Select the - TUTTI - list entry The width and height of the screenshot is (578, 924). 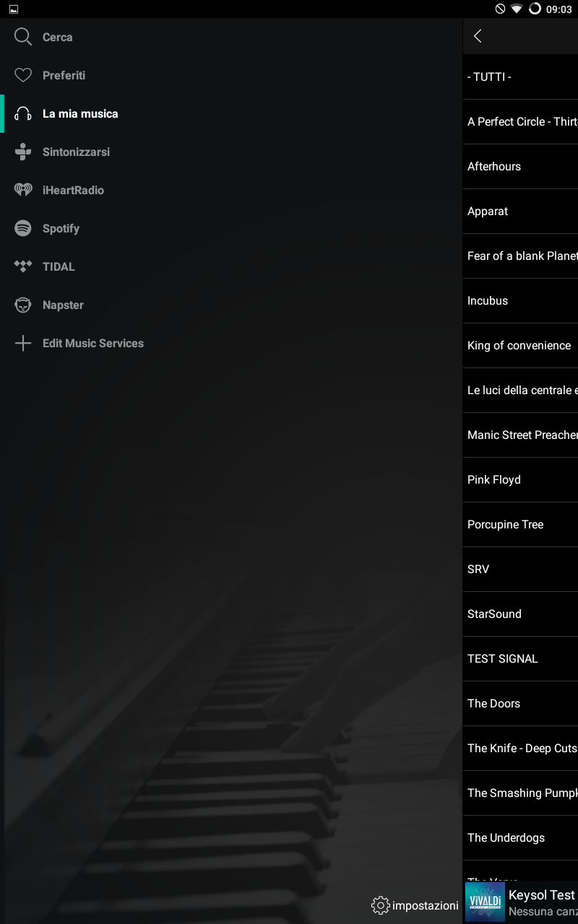[x=520, y=77]
